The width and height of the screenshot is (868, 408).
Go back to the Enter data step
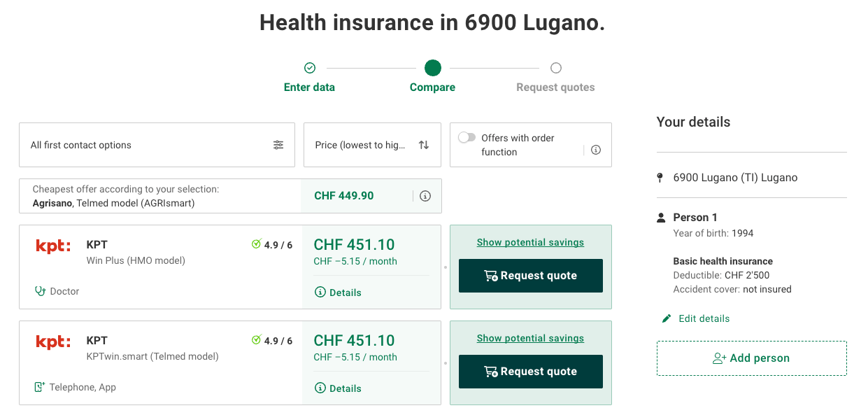coord(309,69)
